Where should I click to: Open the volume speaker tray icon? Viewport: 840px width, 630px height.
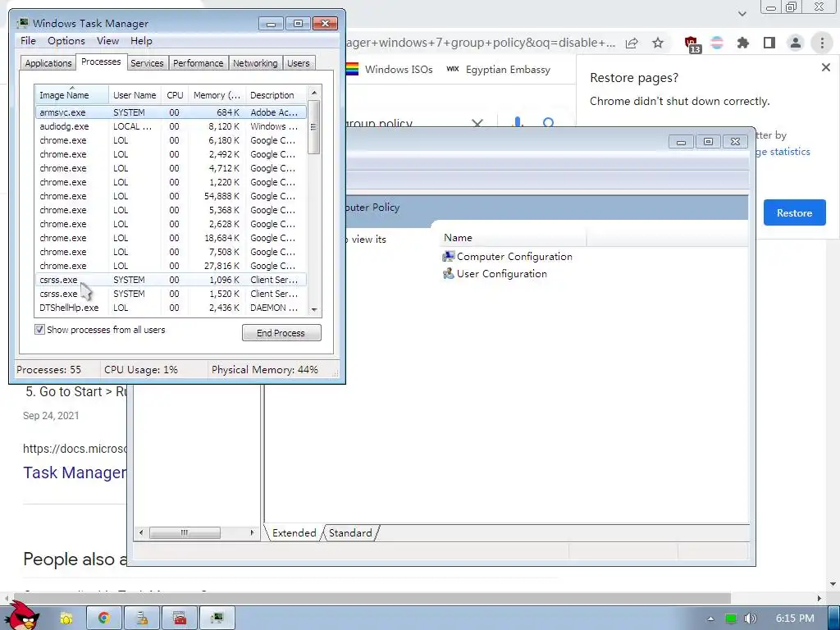pos(750,619)
